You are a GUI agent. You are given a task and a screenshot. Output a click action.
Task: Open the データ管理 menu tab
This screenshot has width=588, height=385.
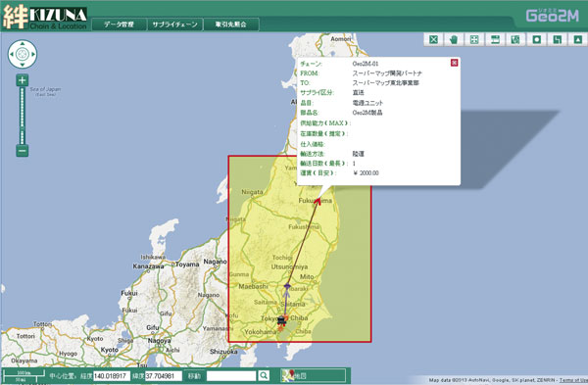119,24
